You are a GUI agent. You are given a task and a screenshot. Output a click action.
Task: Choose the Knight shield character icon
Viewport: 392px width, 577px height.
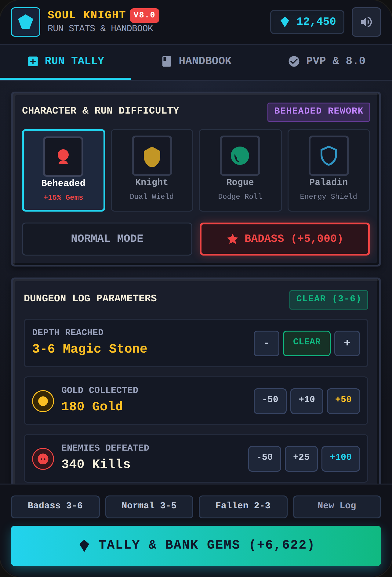[152, 156]
